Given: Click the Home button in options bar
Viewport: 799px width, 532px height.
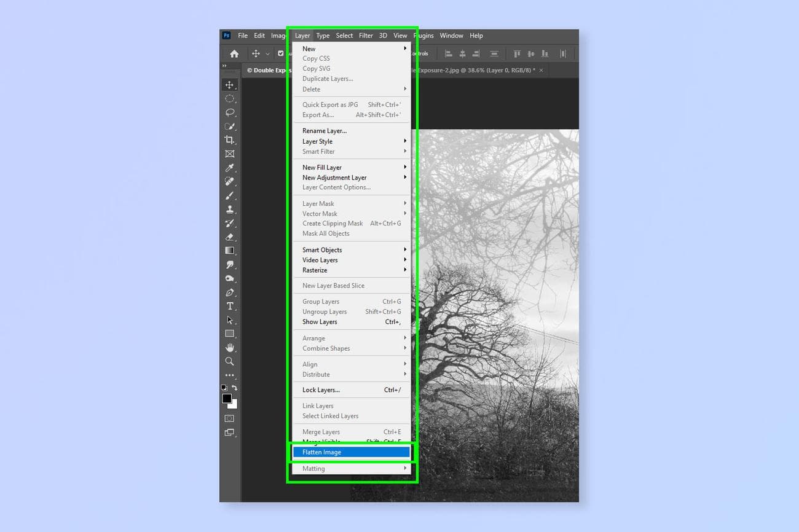Looking at the screenshot, I should pos(234,53).
